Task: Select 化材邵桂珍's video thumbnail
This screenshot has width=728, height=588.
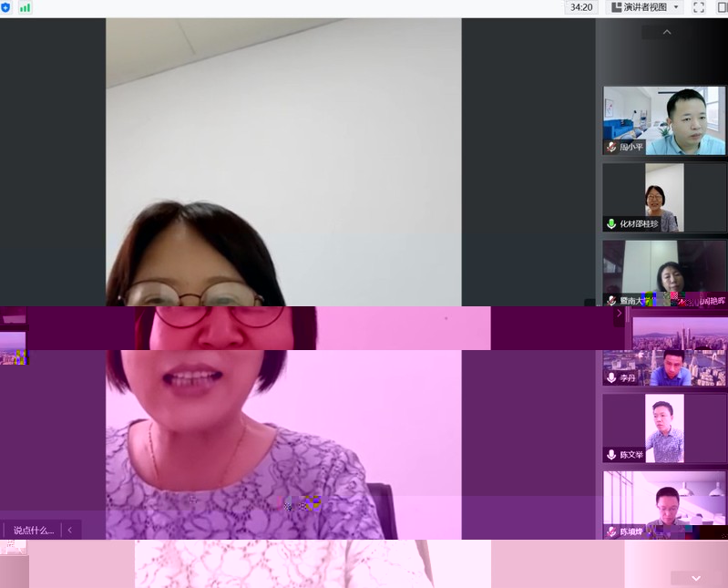Action: [x=664, y=197]
